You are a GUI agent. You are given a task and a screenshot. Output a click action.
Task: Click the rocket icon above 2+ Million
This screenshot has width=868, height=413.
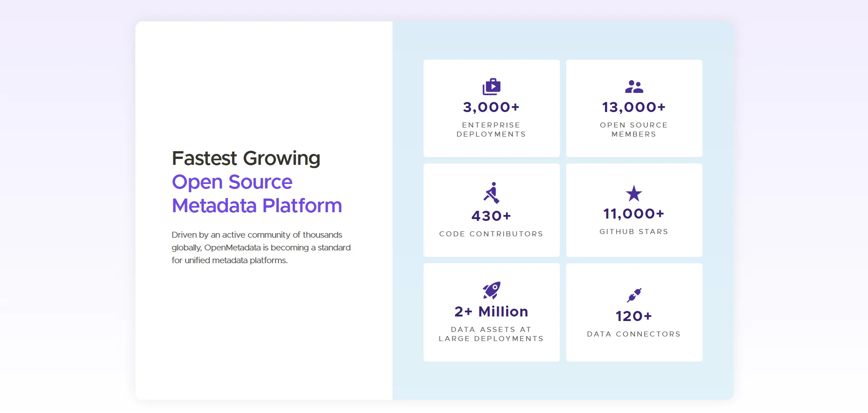[491, 290]
